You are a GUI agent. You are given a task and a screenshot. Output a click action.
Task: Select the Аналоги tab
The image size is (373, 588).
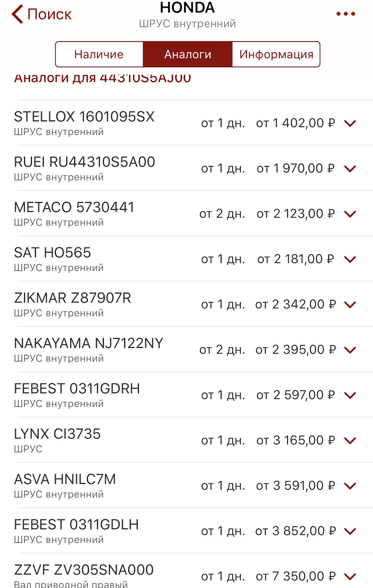pyautogui.click(x=188, y=54)
